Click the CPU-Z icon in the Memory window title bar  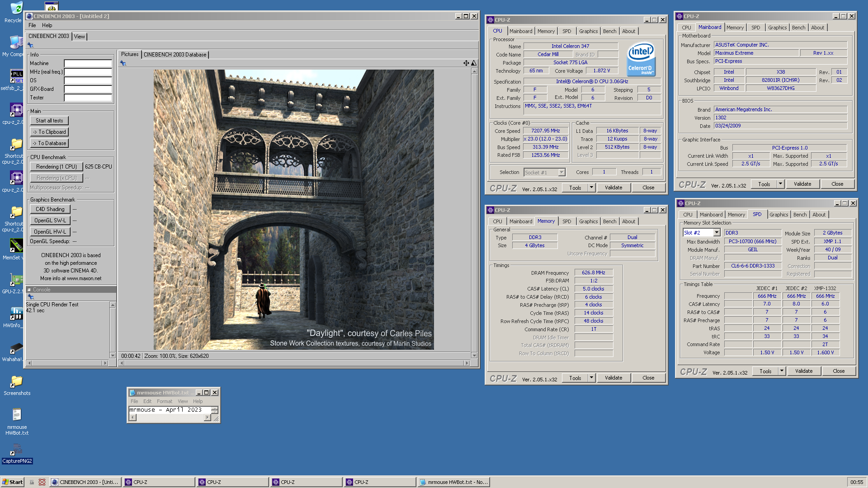click(x=490, y=210)
